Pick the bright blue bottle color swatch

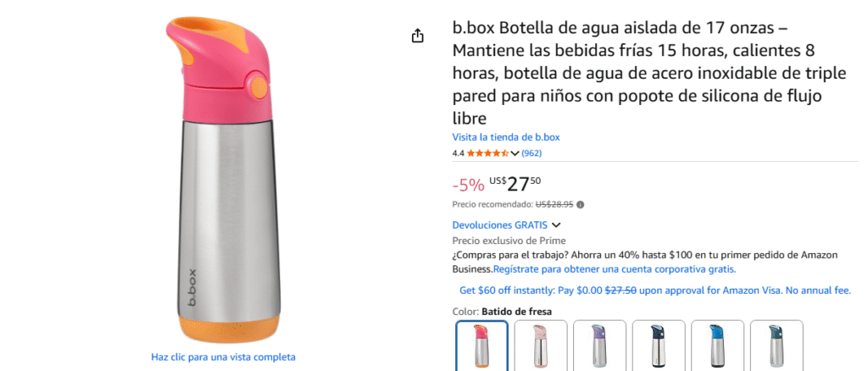718,346
